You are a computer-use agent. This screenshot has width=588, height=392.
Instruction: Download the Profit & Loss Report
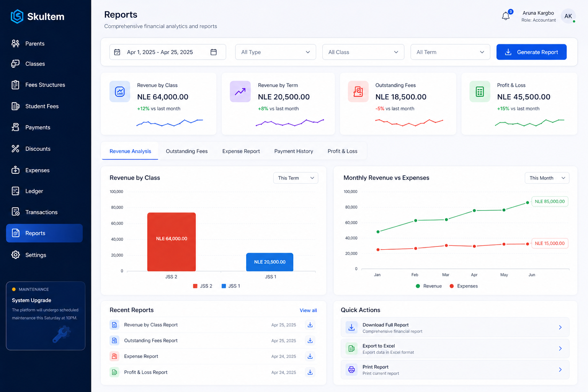(x=310, y=372)
